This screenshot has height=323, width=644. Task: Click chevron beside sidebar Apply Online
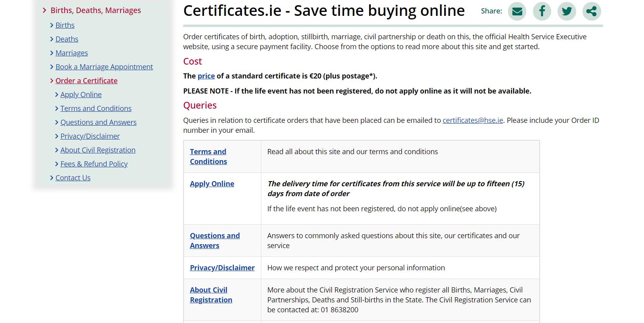coord(57,95)
